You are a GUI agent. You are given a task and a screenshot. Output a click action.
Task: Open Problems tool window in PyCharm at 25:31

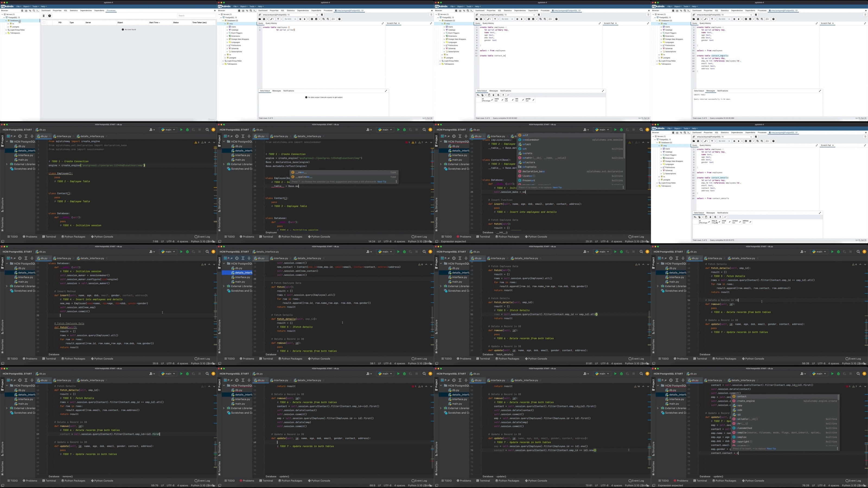464,237
